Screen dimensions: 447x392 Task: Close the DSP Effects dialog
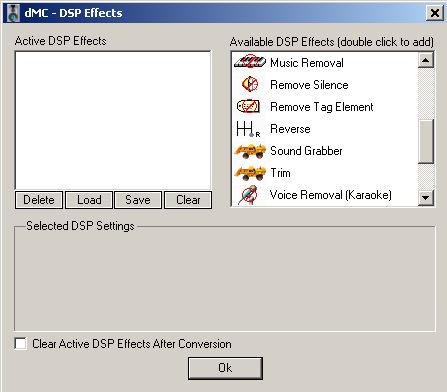(435, 13)
